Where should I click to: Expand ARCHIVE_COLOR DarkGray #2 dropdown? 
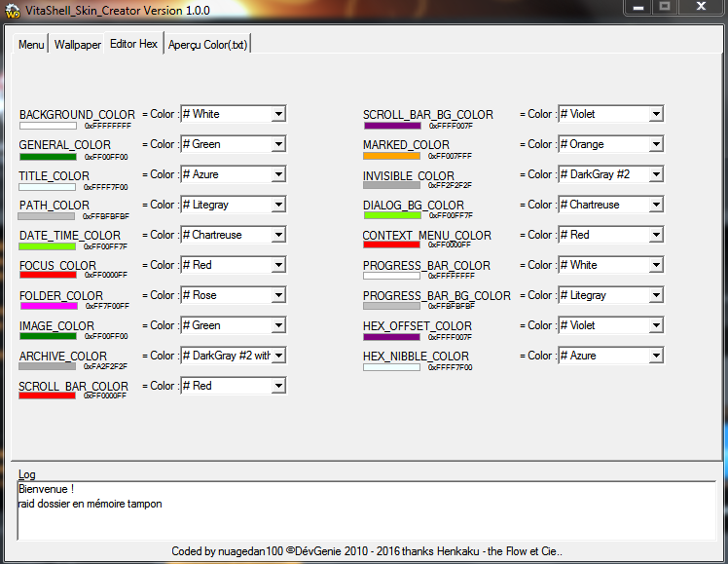coord(278,356)
